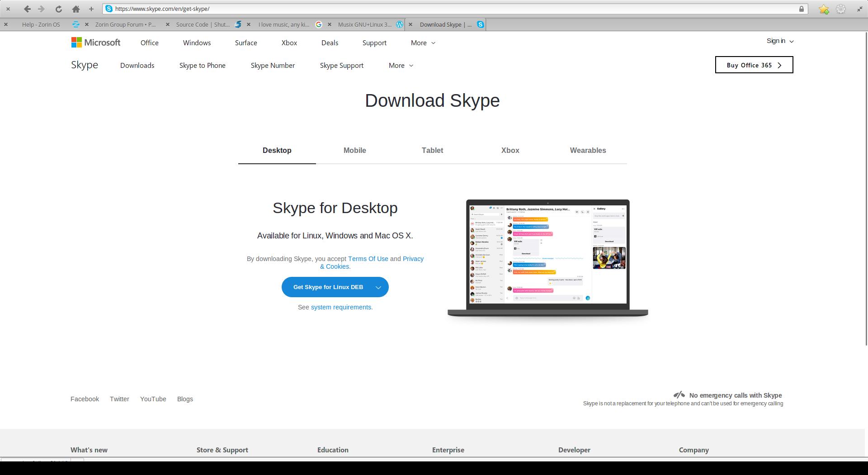Switch to Help - Zorin OS browser tab
Image resolution: width=868 pixels, height=475 pixels.
coord(41,24)
